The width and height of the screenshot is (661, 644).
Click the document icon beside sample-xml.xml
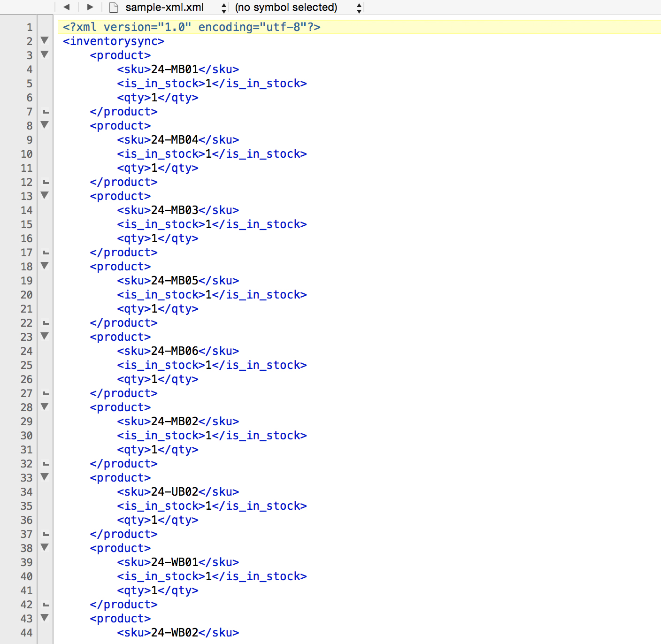click(x=113, y=7)
